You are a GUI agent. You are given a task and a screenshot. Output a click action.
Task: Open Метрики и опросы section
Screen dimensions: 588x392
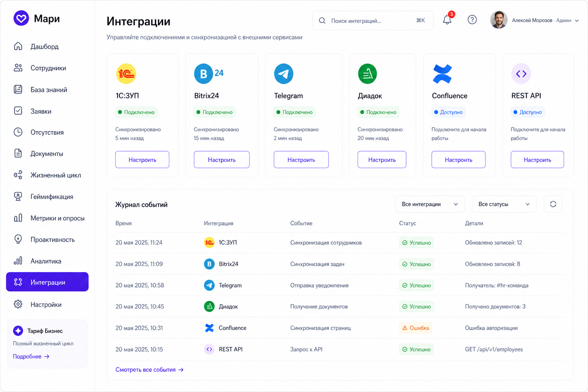click(x=47, y=218)
